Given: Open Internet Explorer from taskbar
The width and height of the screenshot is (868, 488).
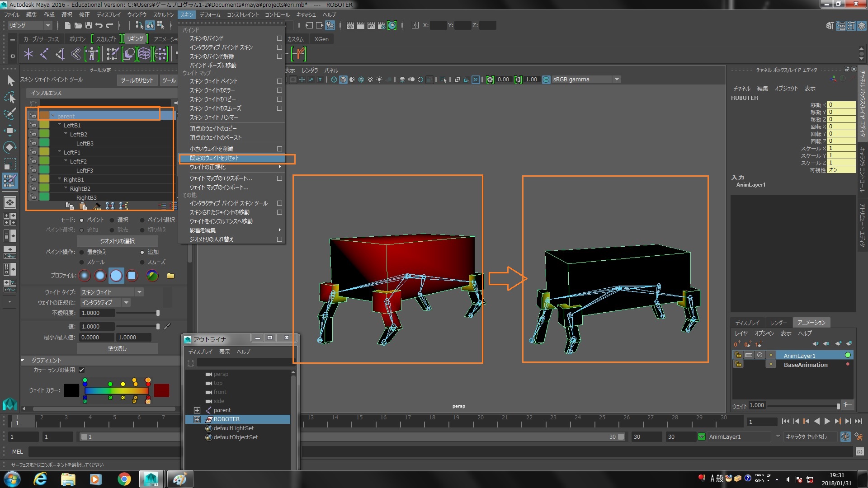Looking at the screenshot, I should [40, 479].
